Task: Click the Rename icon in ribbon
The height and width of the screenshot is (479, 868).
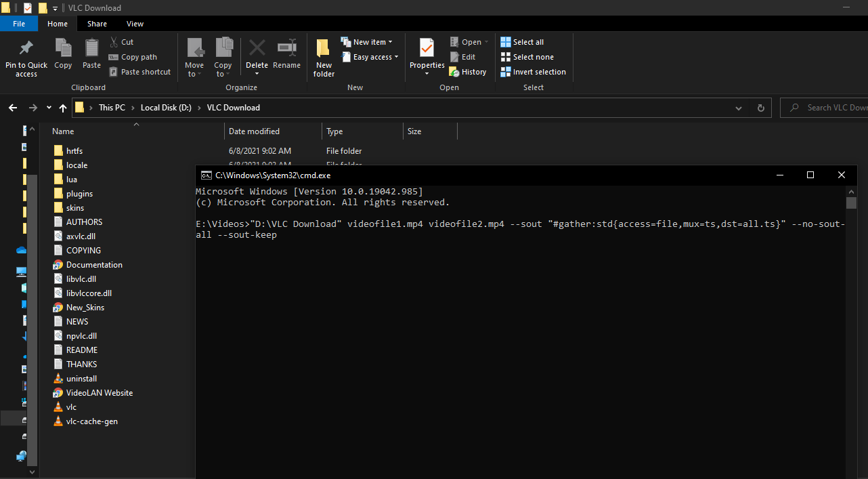Action: [286, 49]
